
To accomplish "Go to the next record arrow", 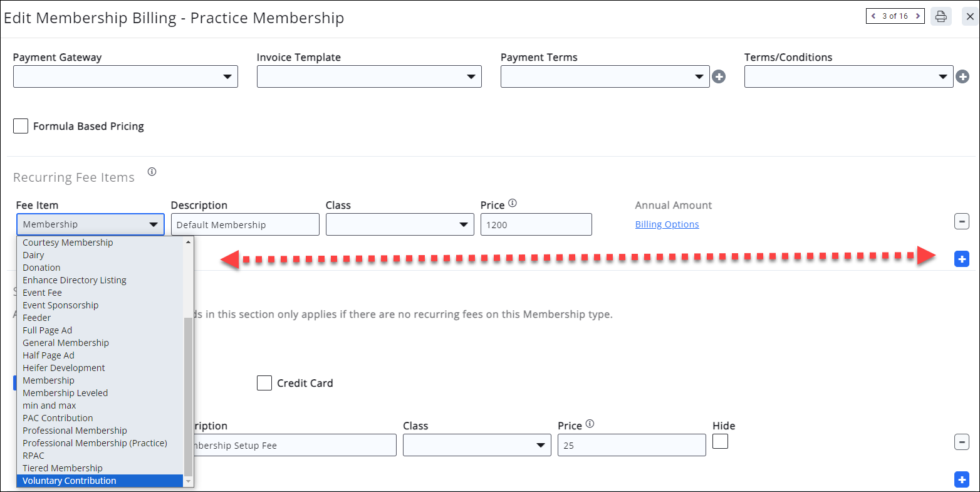I will tap(917, 16).
